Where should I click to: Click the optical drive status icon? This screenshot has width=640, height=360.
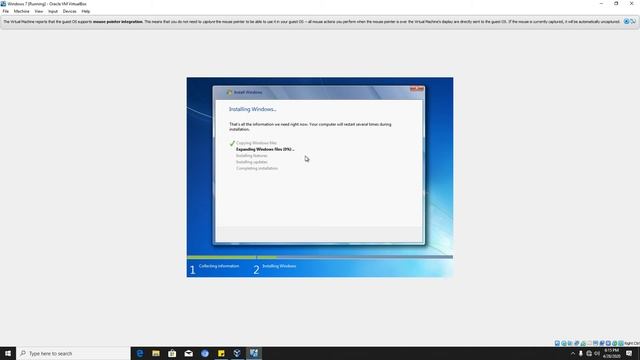point(564,344)
